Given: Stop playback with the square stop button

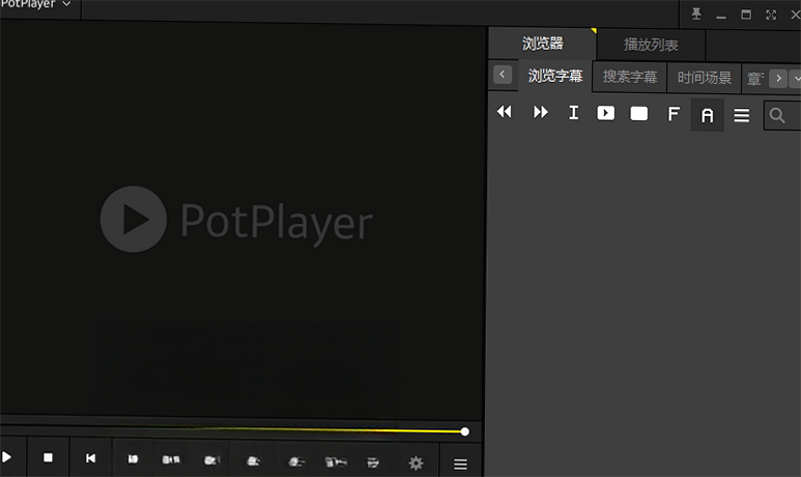Looking at the screenshot, I should [48, 458].
